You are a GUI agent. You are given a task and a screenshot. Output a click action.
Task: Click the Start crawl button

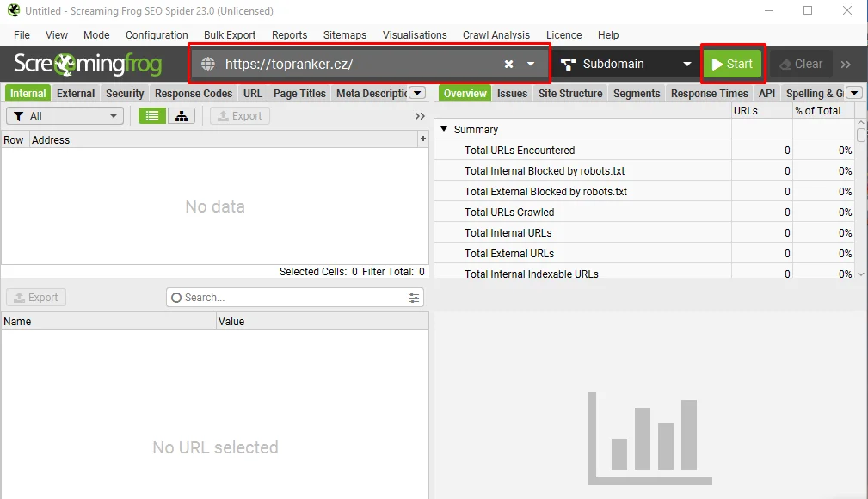732,65
